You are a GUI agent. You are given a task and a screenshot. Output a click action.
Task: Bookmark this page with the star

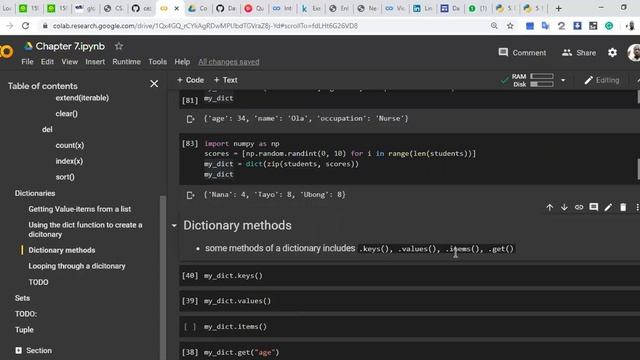point(510,26)
